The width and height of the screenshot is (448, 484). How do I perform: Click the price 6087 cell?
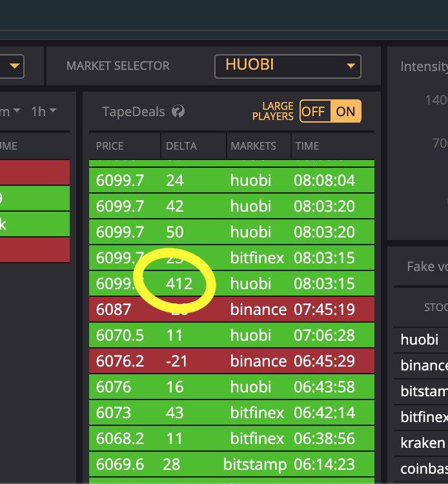tap(114, 309)
